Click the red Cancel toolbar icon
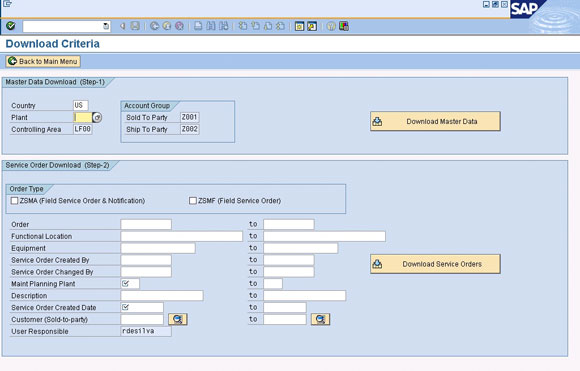580x371 pixels. click(179, 26)
